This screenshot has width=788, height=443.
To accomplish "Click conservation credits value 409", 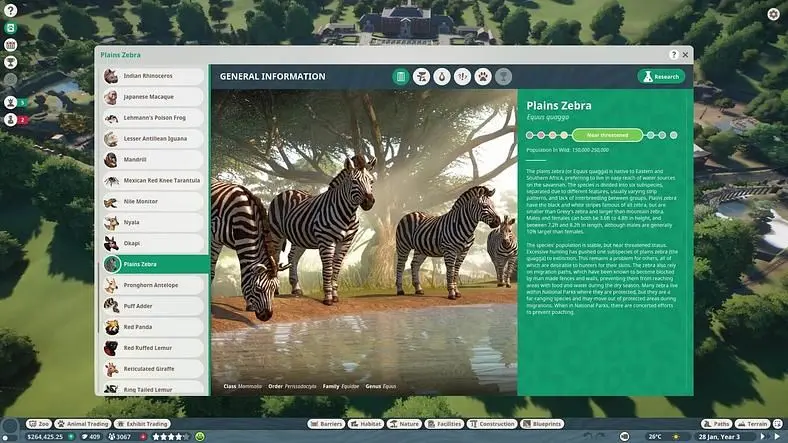I will 91,437.
